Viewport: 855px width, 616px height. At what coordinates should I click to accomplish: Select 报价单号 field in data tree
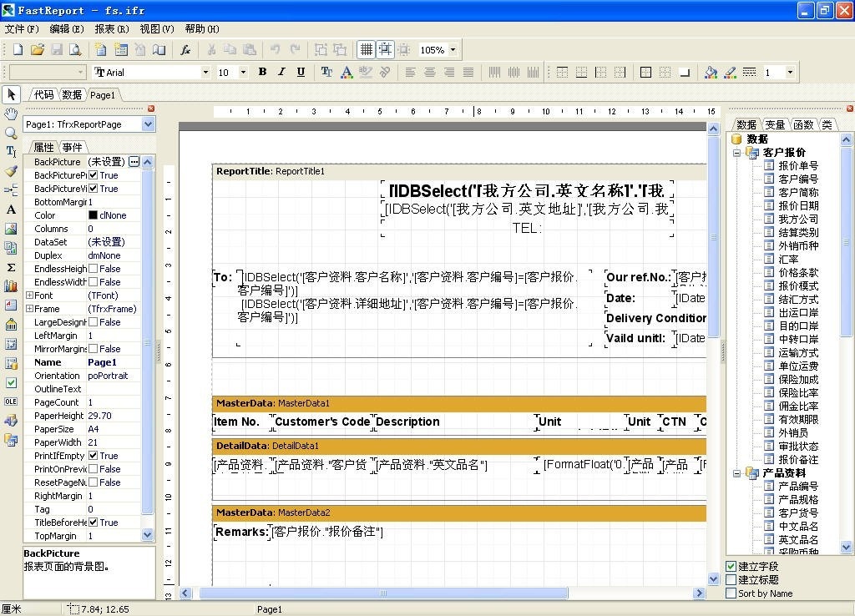pyautogui.click(x=797, y=166)
